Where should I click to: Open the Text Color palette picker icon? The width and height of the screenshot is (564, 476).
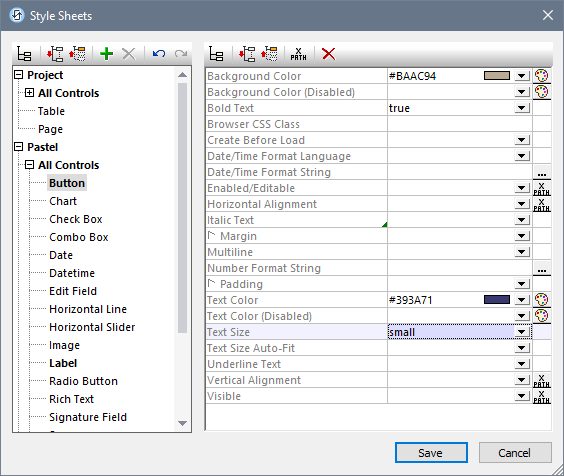541,300
